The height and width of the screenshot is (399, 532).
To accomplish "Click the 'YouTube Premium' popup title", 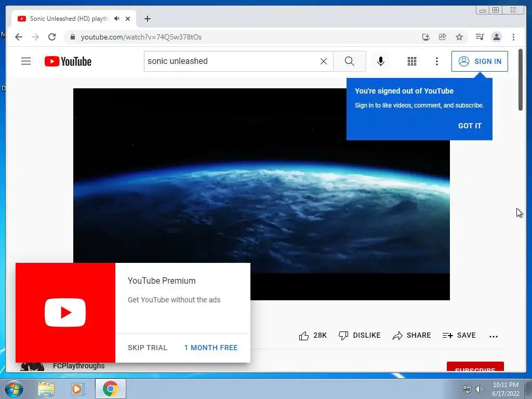I will (162, 281).
